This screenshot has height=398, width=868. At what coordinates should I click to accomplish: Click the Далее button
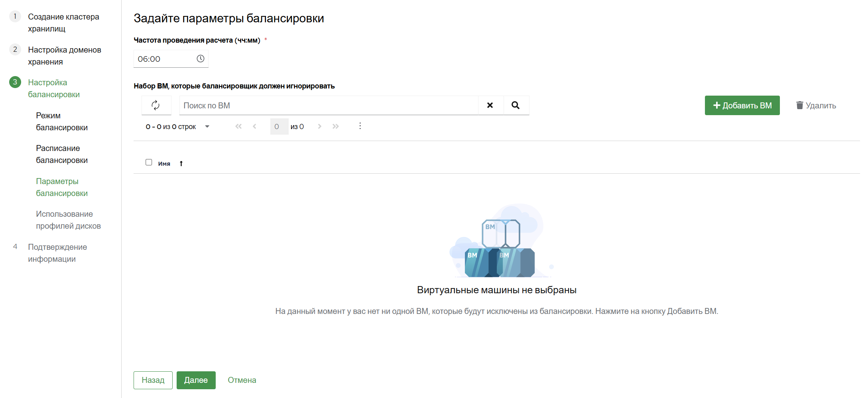pyautogui.click(x=196, y=380)
